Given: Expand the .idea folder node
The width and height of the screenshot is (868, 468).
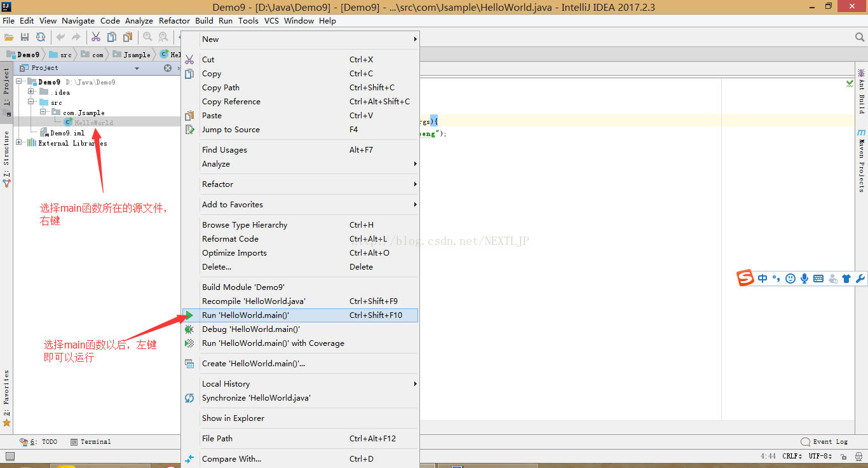Looking at the screenshot, I should (31, 92).
